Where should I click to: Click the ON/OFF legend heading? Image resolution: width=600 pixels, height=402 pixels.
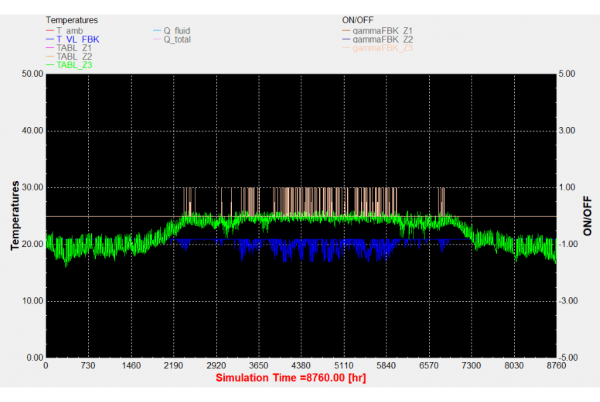[360, 19]
